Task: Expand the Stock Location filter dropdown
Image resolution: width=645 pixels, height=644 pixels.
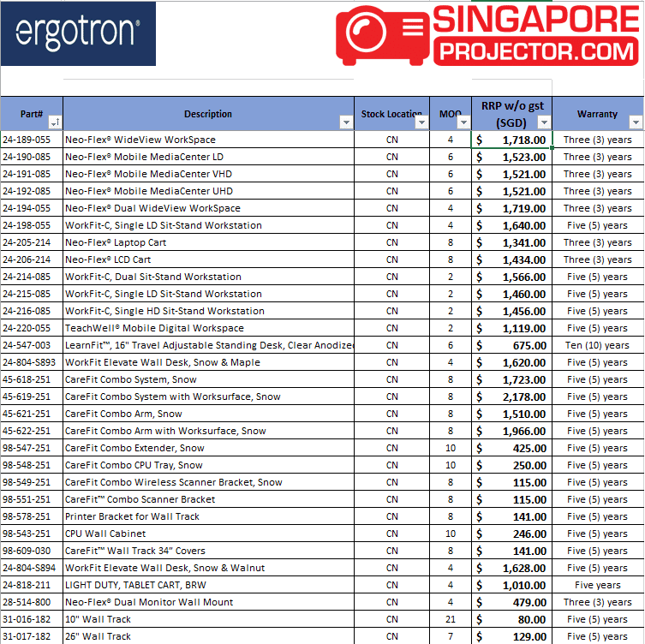Action: pyautogui.click(x=421, y=122)
